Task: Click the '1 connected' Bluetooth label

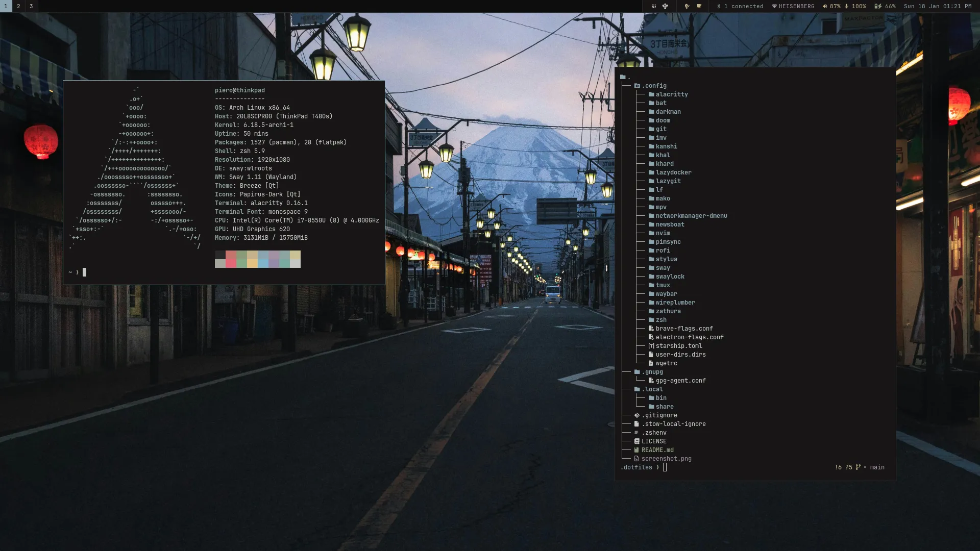Action: tap(745, 6)
